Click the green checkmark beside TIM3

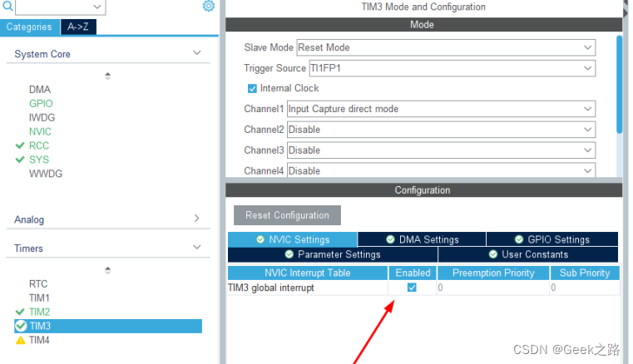tap(21, 326)
